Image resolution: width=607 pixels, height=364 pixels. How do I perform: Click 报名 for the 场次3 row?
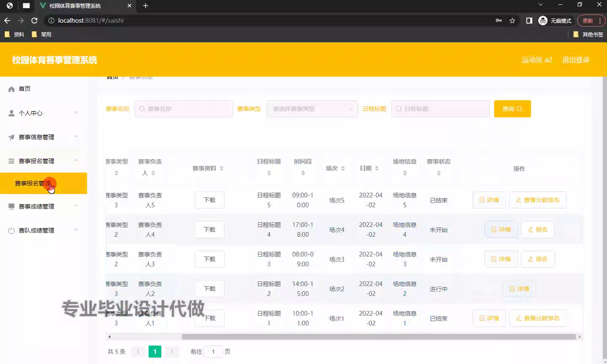[x=538, y=259]
